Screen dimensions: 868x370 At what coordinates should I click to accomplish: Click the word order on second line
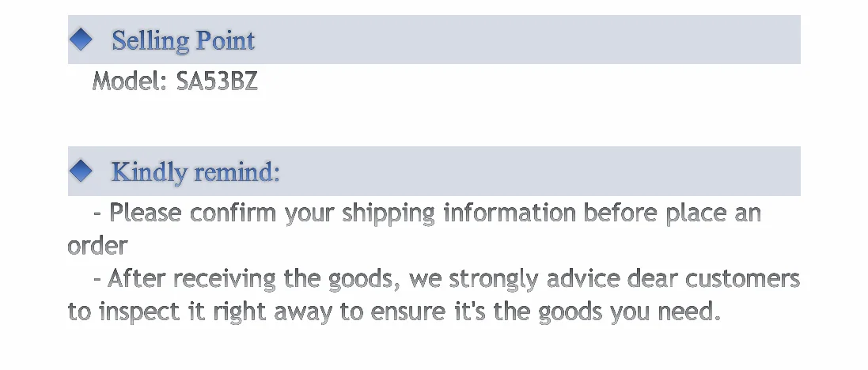97,245
